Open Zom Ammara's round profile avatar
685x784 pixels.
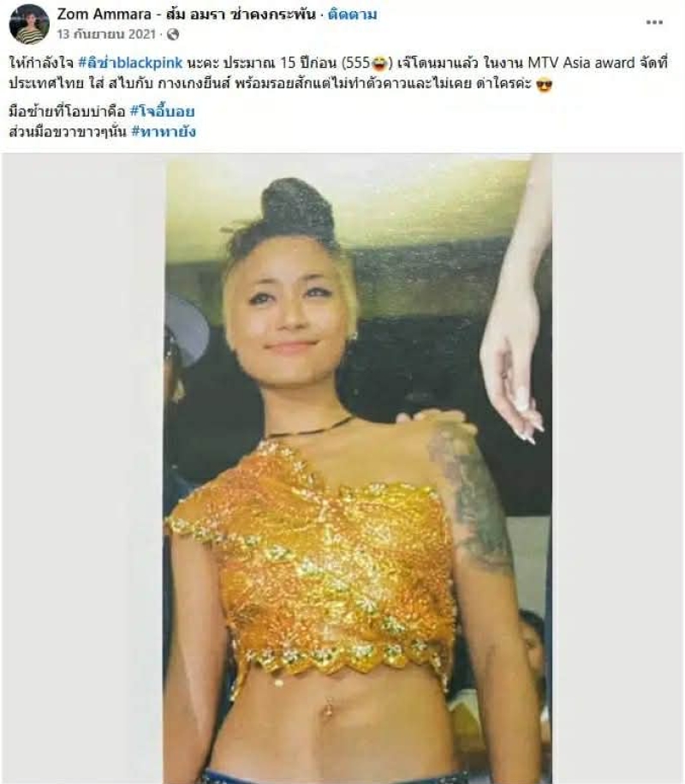pyautogui.click(x=29, y=24)
